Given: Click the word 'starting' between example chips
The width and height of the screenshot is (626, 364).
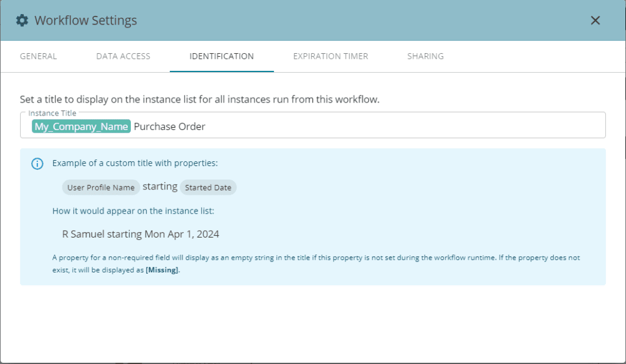Looking at the screenshot, I should tap(160, 186).
